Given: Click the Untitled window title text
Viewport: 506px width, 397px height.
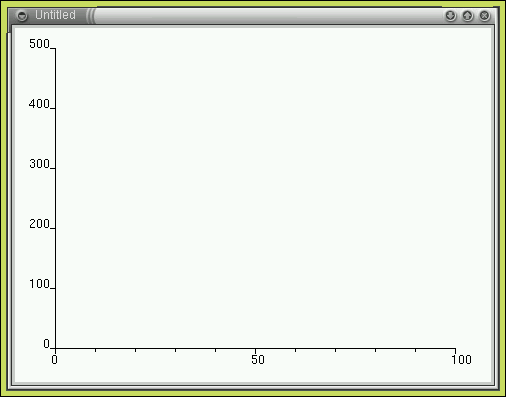Looking at the screenshot, I should click(55, 15).
